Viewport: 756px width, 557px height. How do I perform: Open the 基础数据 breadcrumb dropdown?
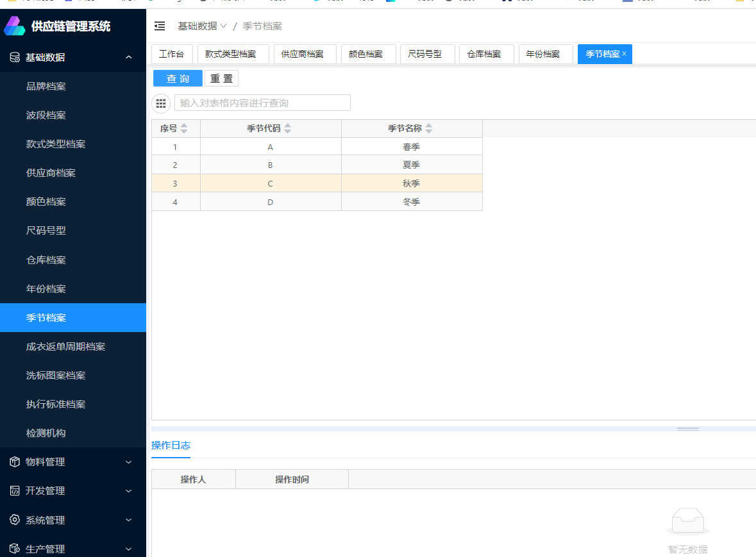202,26
